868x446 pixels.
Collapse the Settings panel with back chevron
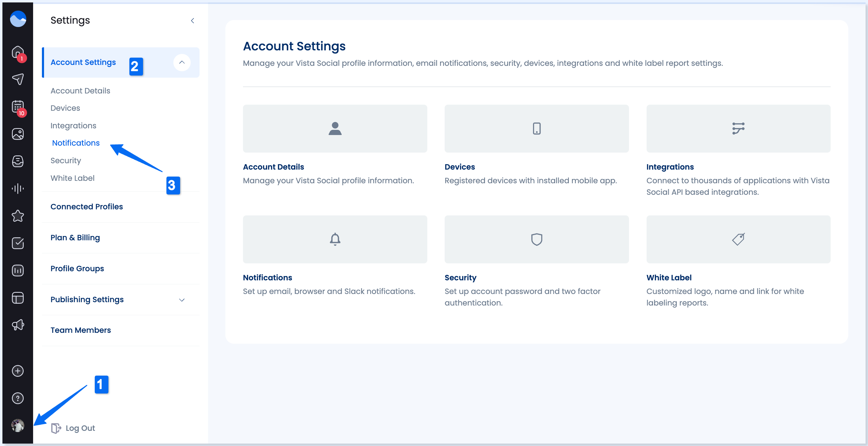(193, 21)
